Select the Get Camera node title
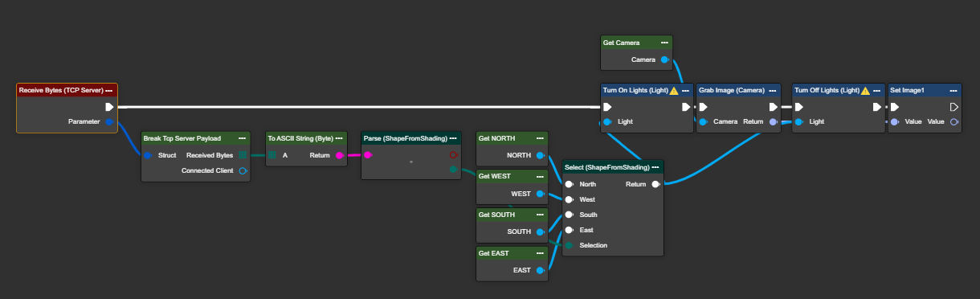The width and height of the screenshot is (980, 299). [x=622, y=43]
